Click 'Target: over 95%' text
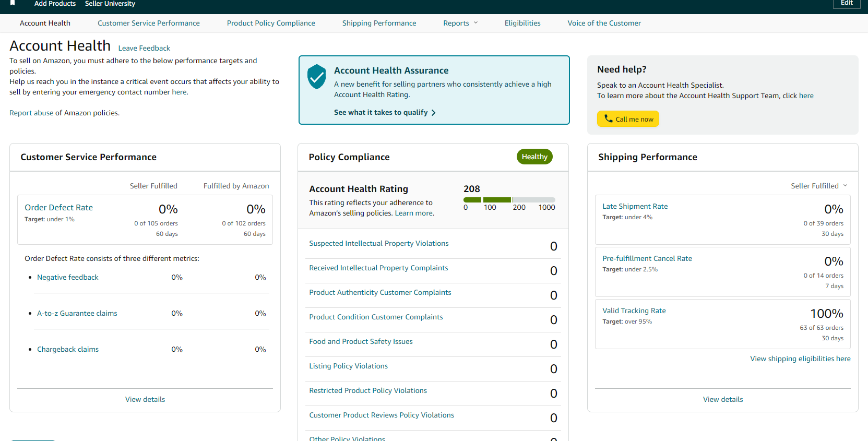868x441 pixels. coord(627,322)
